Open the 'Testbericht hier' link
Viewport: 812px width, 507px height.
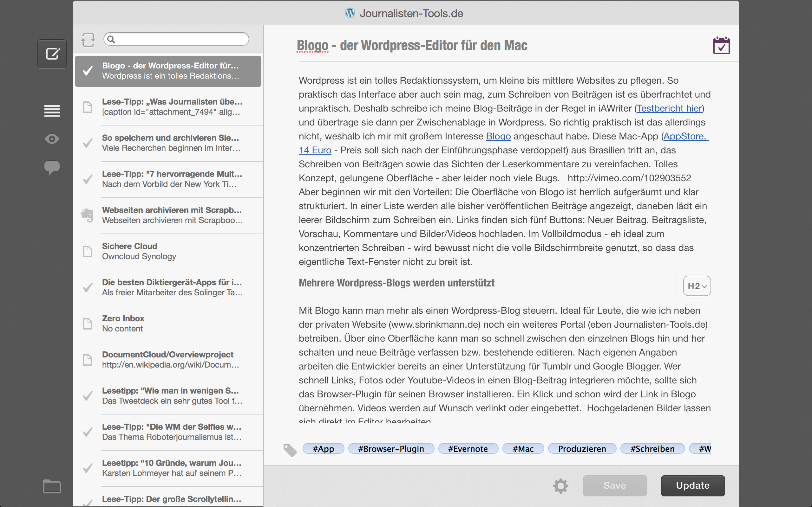(x=669, y=108)
